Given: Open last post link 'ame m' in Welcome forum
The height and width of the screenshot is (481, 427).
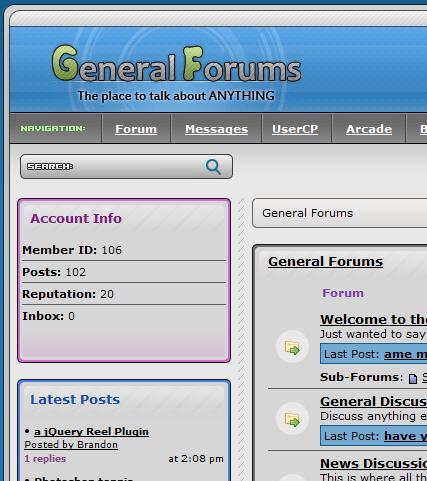Looking at the screenshot, I should pyautogui.click(x=405, y=354).
